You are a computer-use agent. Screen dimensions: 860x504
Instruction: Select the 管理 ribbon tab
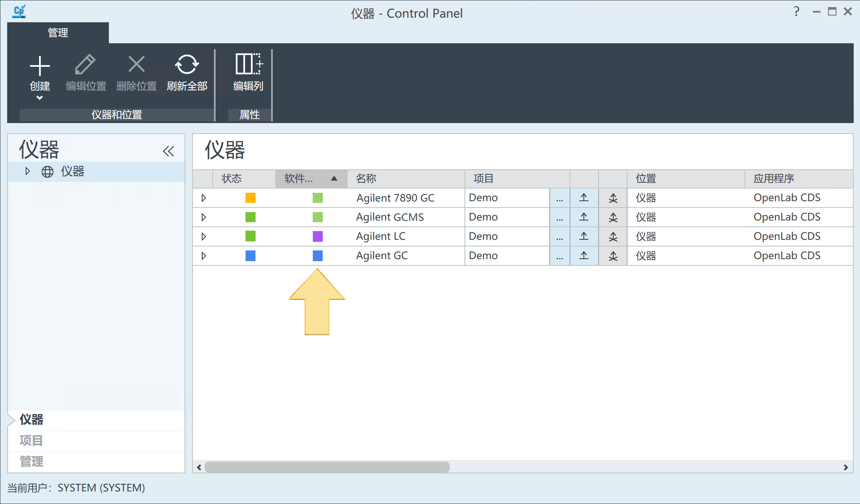point(58,33)
